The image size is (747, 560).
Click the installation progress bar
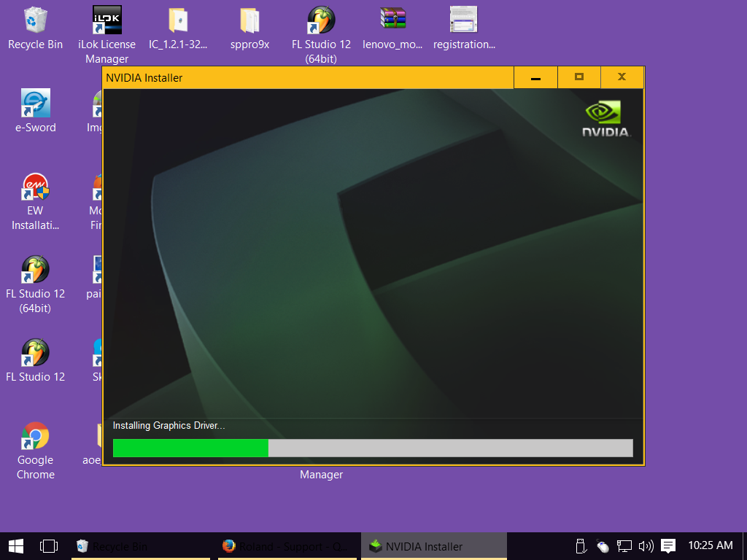tap(373, 448)
